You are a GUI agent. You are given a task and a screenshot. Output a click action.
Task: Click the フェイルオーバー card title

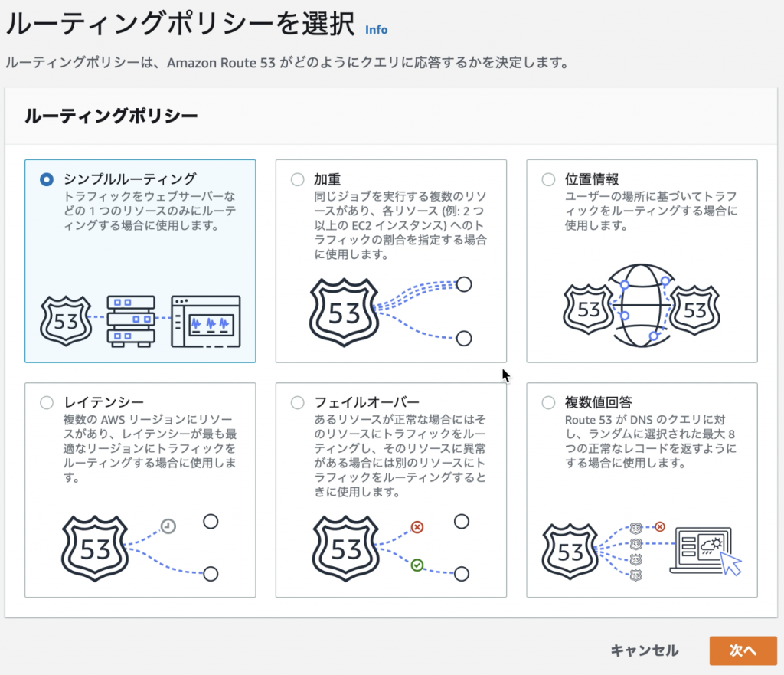pyautogui.click(x=367, y=402)
